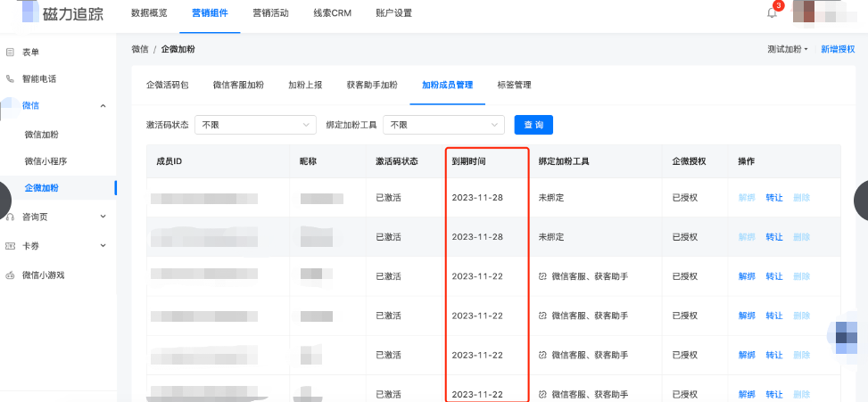Image resolution: width=868 pixels, height=402 pixels.
Task: Click the 微信小游戏 game icon
Action: coord(10,275)
